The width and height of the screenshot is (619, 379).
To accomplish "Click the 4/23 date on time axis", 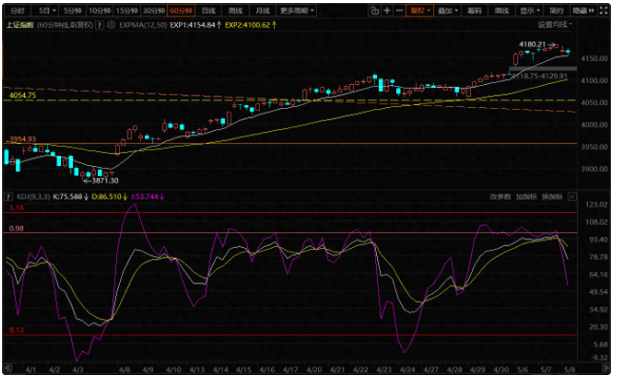I will pos(384,370).
